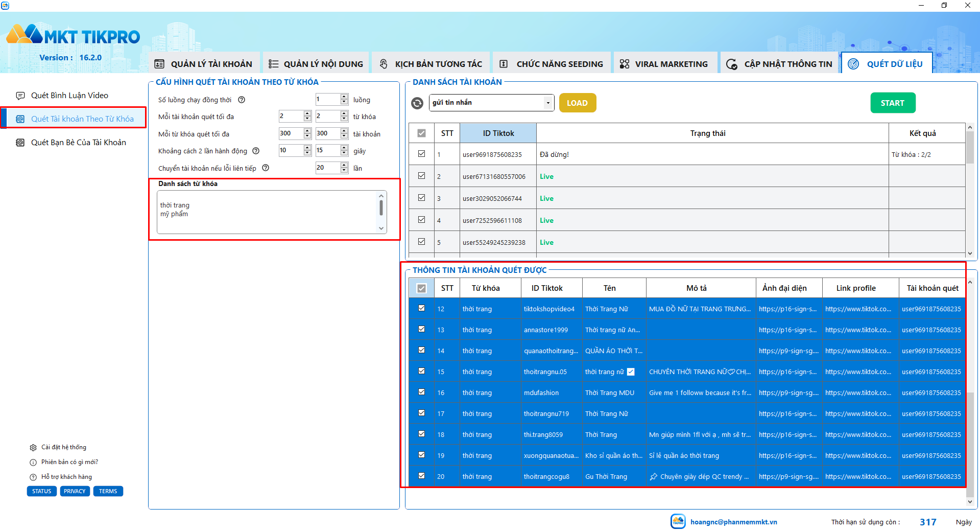Image resolution: width=980 pixels, height=531 pixels.
Task: Click the Phiên bản có gì mới info icon
Action: click(33, 463)
